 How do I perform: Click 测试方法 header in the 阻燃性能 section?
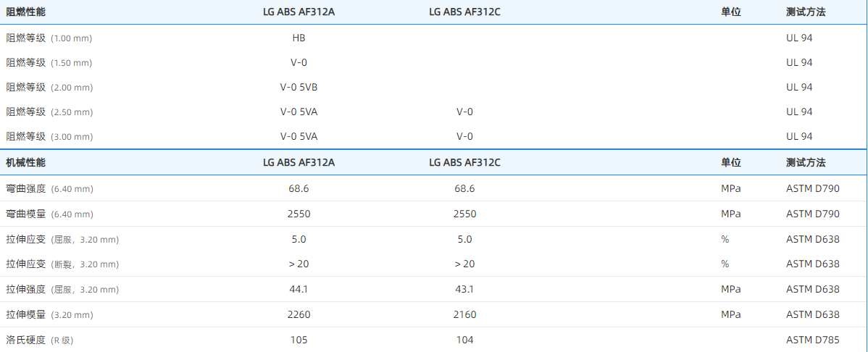[x=806, y=12]
